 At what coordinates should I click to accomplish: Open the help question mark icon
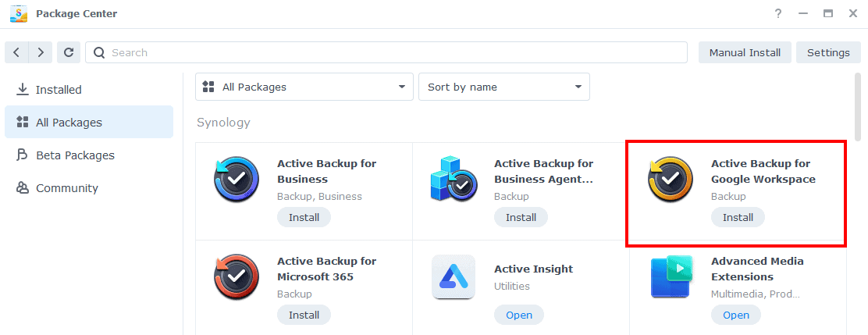click(x=778, y=14)
